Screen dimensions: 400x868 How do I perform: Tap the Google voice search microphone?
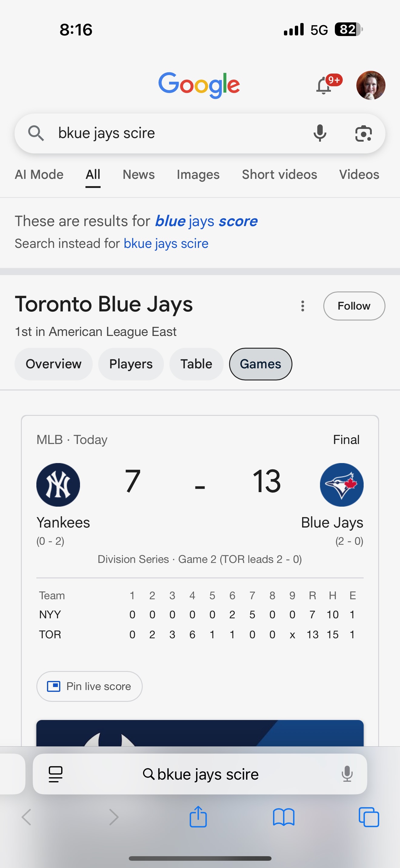320,133
